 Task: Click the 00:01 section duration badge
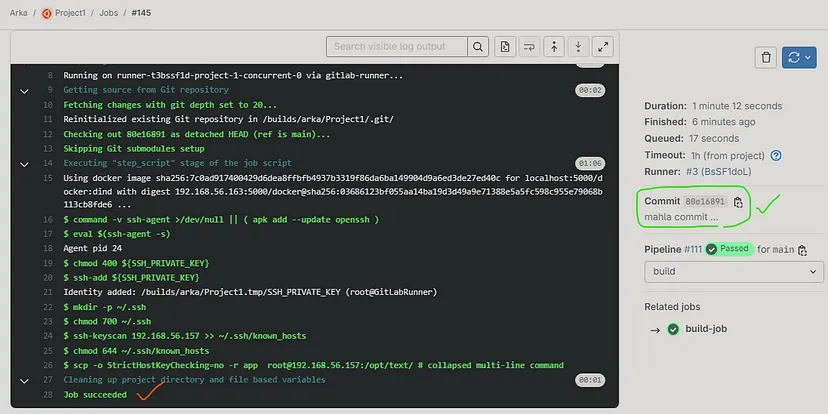tap(590, 380)
